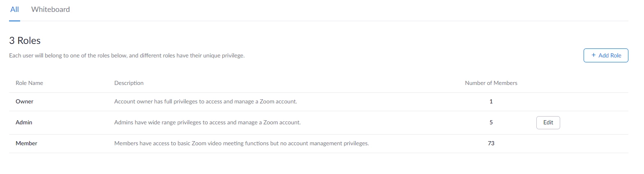Click the Number of Members header
This screenshot has width=644, height=174.
(x=491, y=83)
